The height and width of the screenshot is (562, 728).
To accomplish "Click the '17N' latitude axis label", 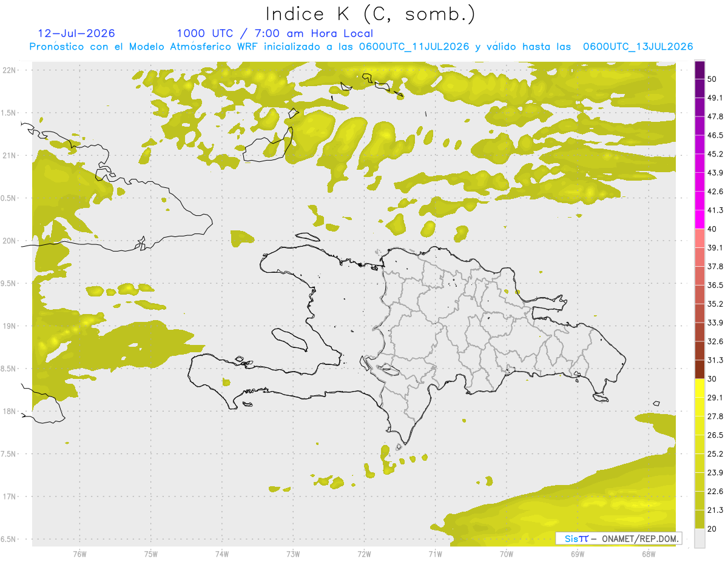I will coord(9,497).
